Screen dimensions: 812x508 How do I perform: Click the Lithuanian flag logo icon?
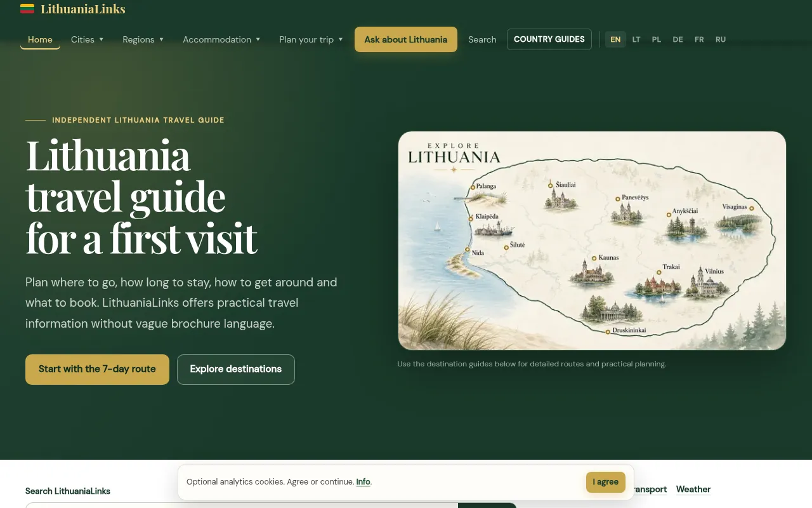coord(27,9)
